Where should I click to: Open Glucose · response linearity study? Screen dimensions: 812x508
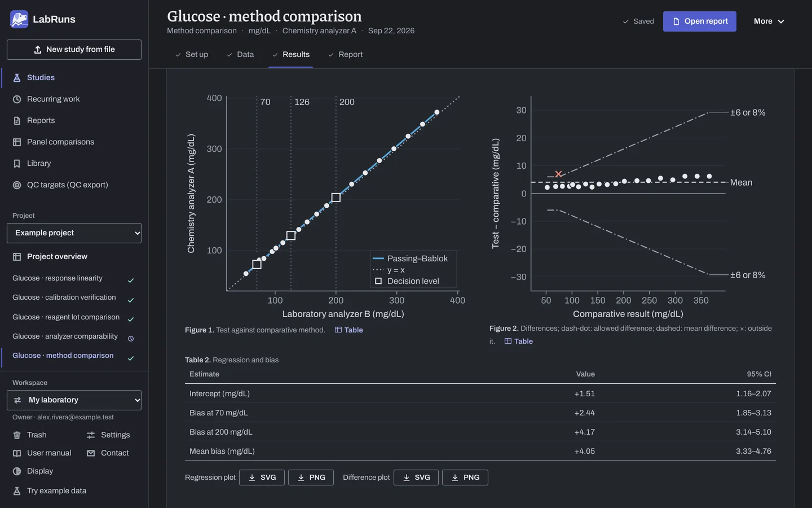tap(74, 278)
